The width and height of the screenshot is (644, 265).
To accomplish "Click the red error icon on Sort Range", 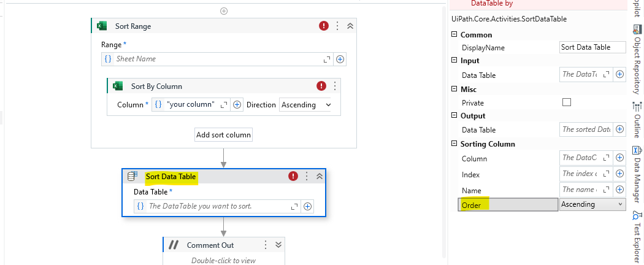I will click(324, 26).
